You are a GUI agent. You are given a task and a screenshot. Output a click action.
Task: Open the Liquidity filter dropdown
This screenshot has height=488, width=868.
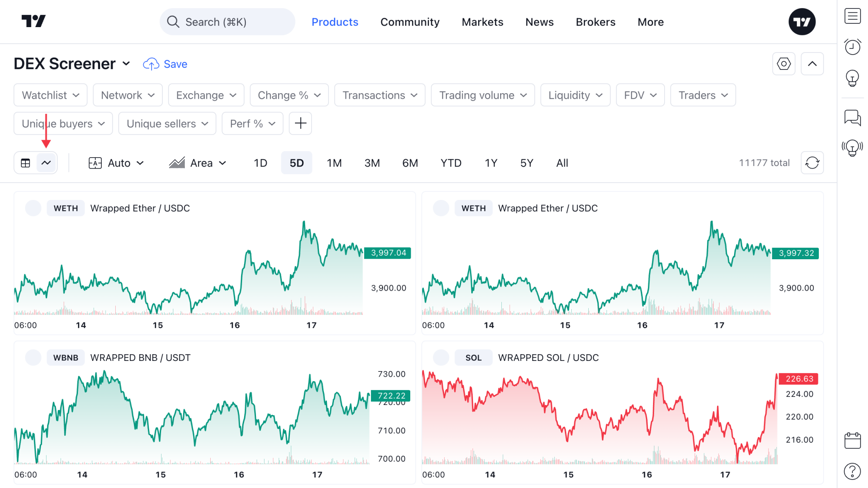[575, 95]
